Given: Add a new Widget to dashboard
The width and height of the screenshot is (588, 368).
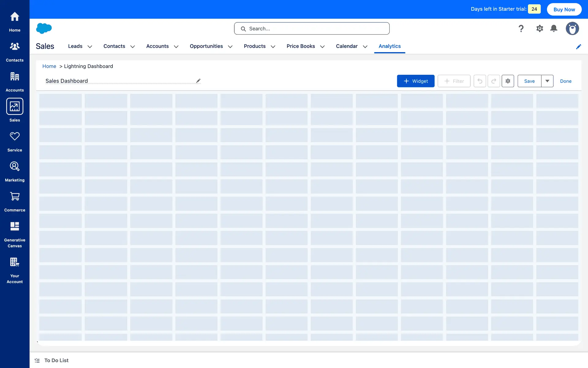Looking at the screenshot, I should [x=416, y=81].
